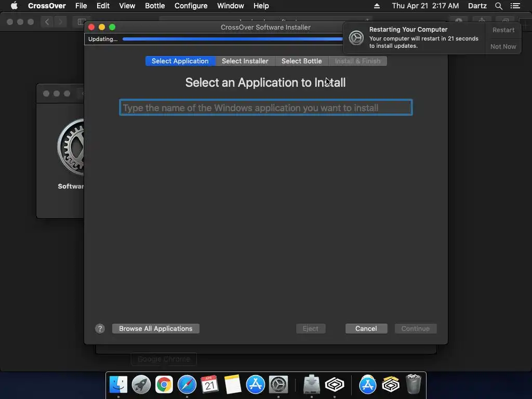Switch to the Select Application tab
This screenshot has height=399, width=532.
pyautogui.click(x=180, y=61)
